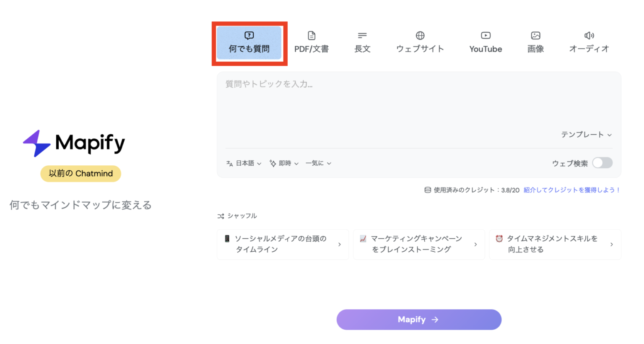Select the 何でも質問 question icon
The image size is (644, 344).
point(249,35)
